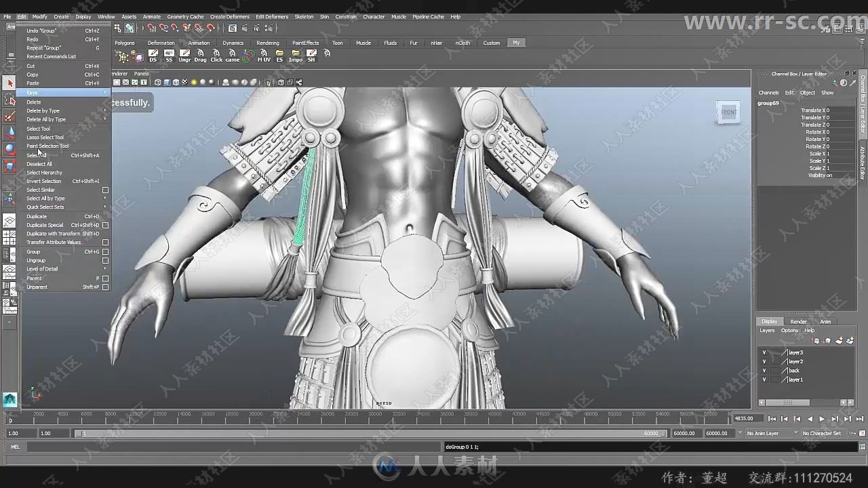Click the SS shelf button
Screen dimensions: 868x488
pos(169,56)
